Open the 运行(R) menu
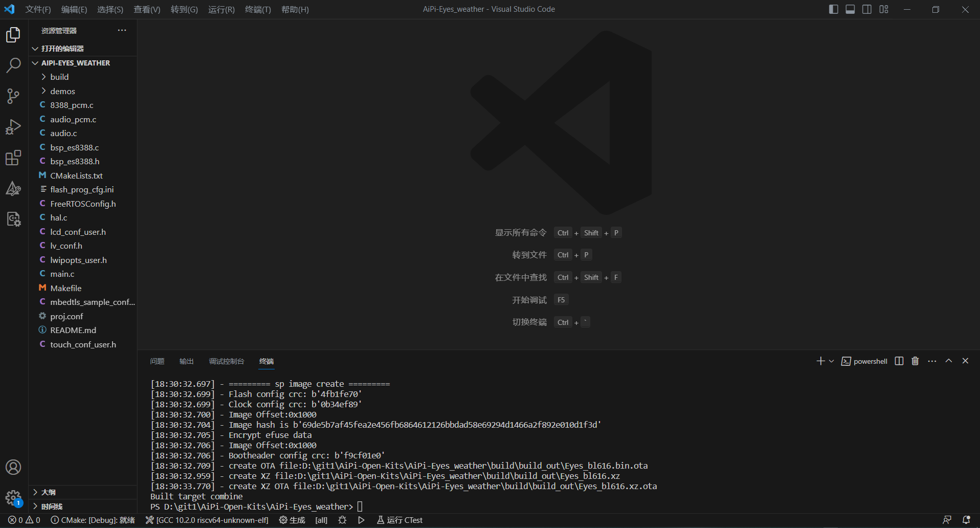 [x=221, y=9]
